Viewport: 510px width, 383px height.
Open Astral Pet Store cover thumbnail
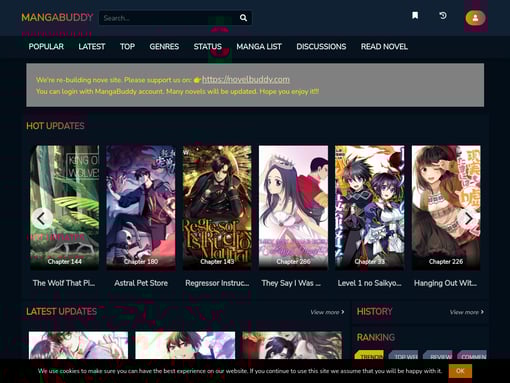[141, 207]
